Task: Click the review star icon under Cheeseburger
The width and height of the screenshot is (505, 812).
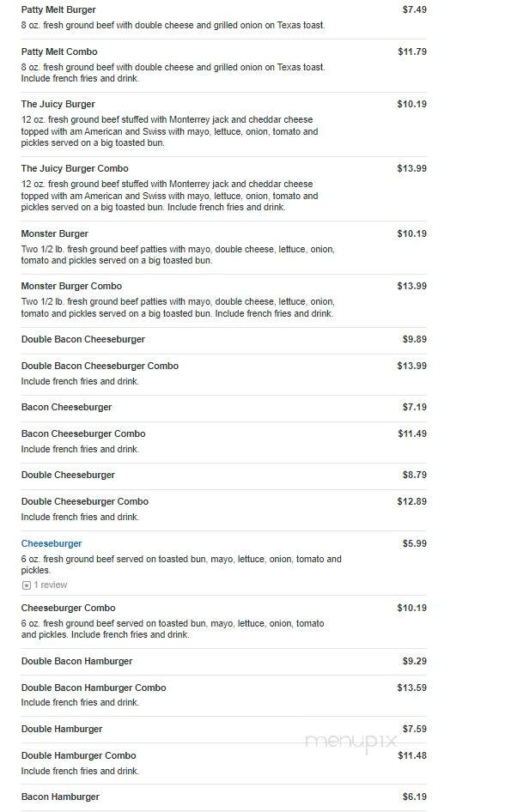Action: (x=27, y=585)
